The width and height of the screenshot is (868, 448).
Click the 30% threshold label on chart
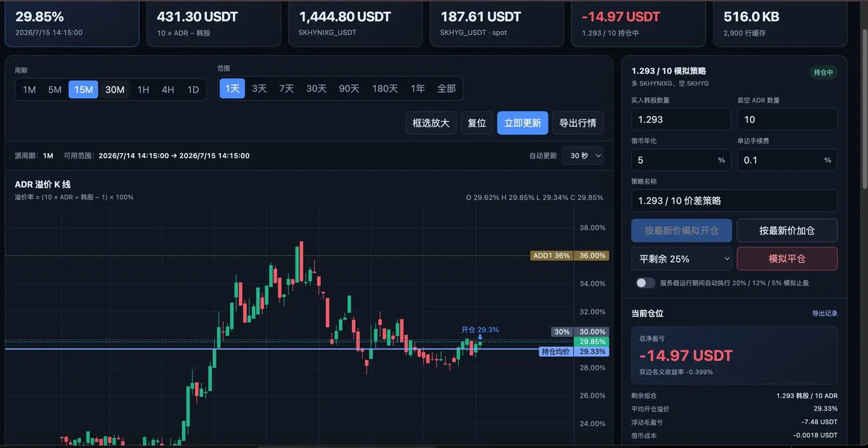pyautogui.click(x=562, y=332)
